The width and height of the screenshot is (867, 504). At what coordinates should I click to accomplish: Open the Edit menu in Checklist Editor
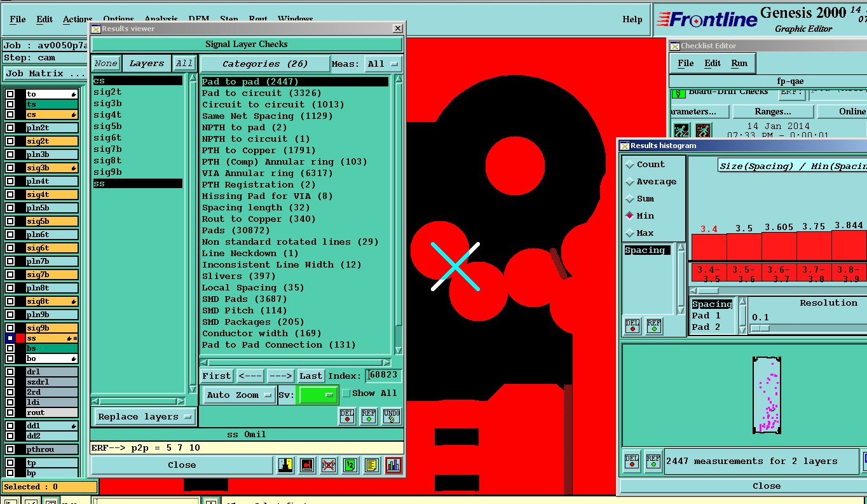tap(713, 63)
